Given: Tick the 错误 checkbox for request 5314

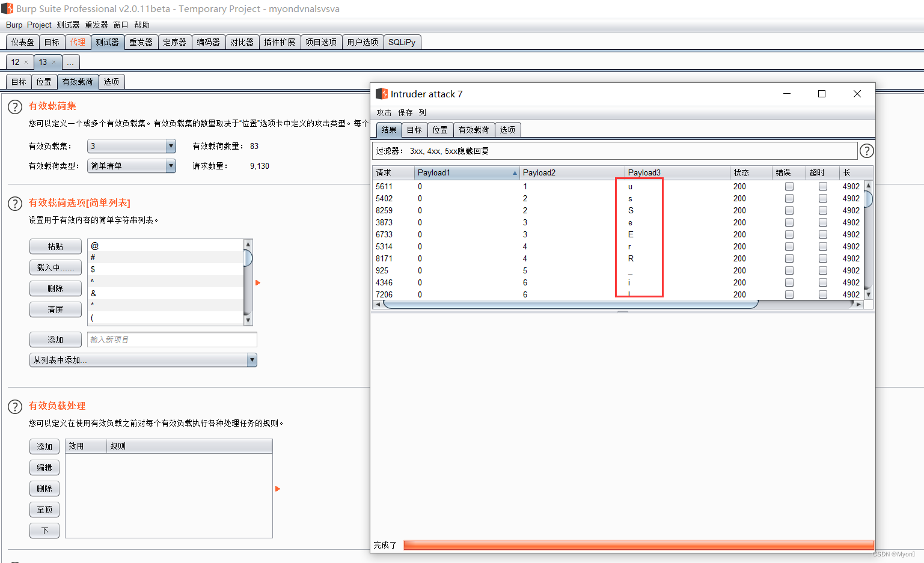Looking at the screenshot, I should (x=789, y=246).
